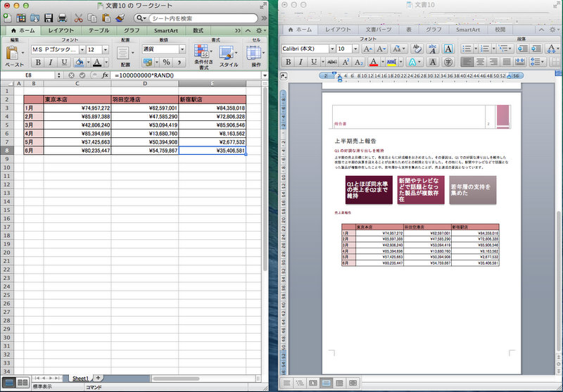Open Excel fill color dropdown arrow
The image size is (563, 392).
[x=89, y=63]
